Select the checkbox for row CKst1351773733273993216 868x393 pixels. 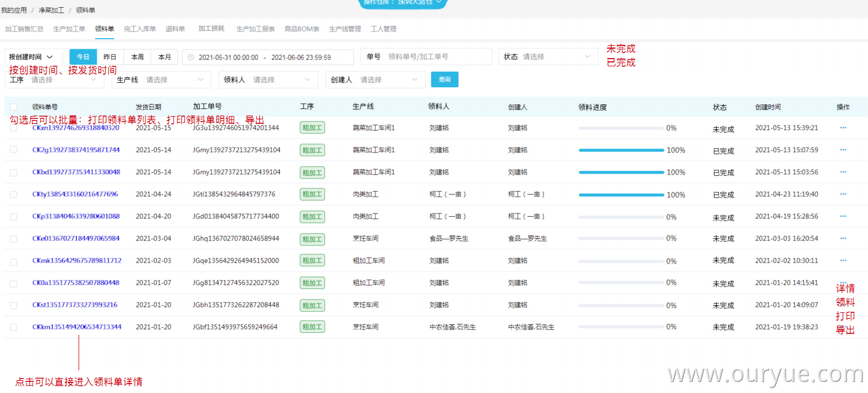13,305
